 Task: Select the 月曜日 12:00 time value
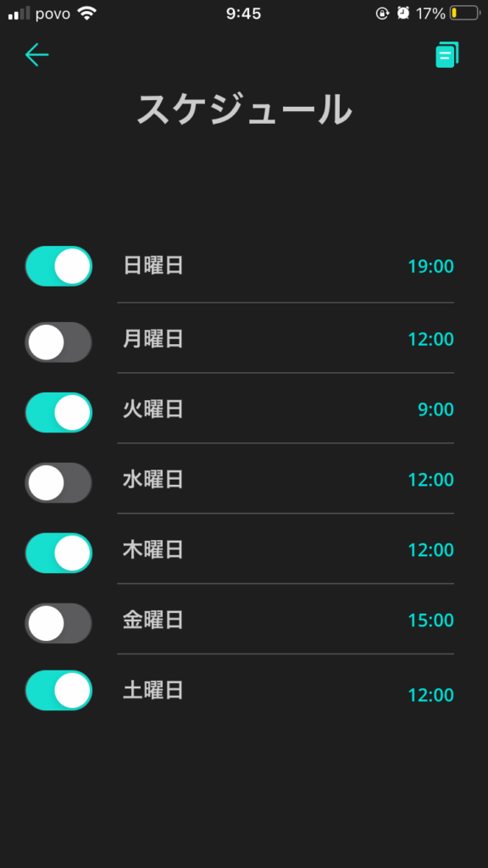click(x=431, y=339)
